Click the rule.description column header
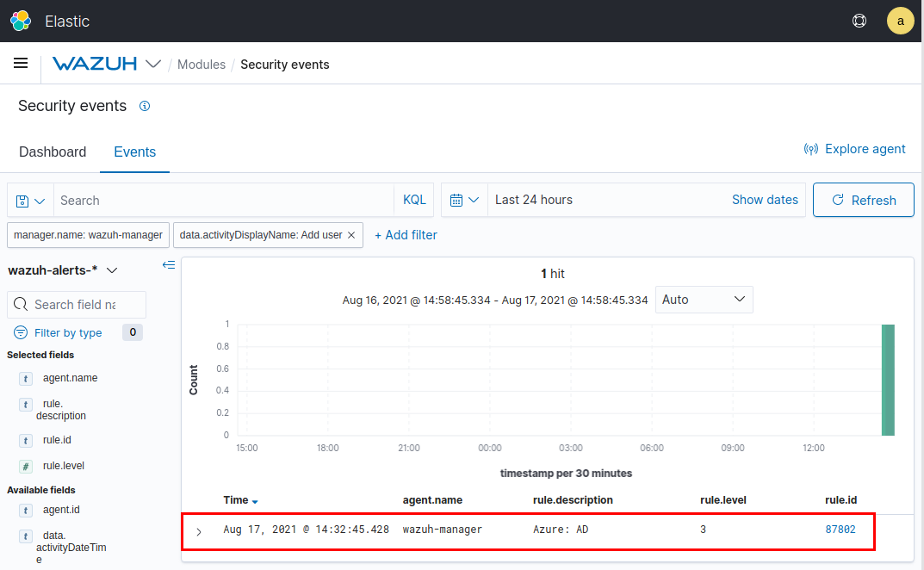924x570 pixels. 573,500
